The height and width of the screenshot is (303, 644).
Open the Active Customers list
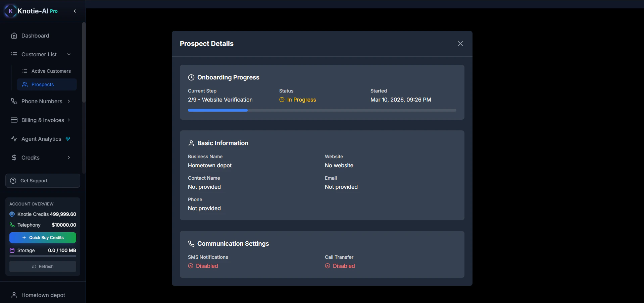[x=51, y=71]
